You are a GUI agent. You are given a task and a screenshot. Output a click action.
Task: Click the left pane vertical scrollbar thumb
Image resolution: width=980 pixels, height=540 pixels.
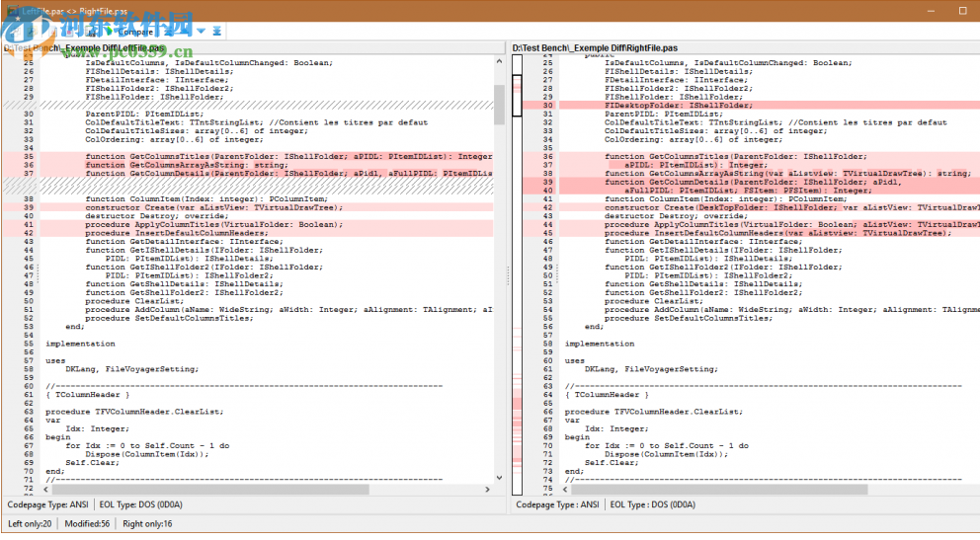click(x=499, y=105)
